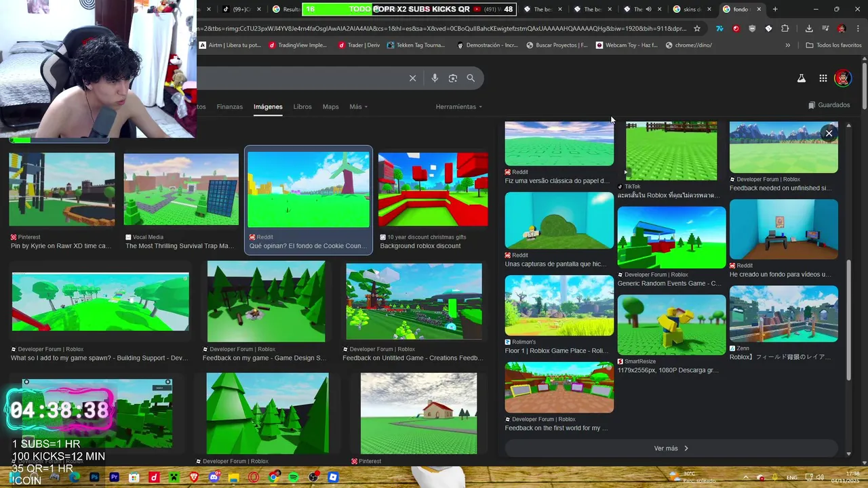Screen dimensions: 868x488
Task: Click the browser address bar URL
Action: (441, 28)
